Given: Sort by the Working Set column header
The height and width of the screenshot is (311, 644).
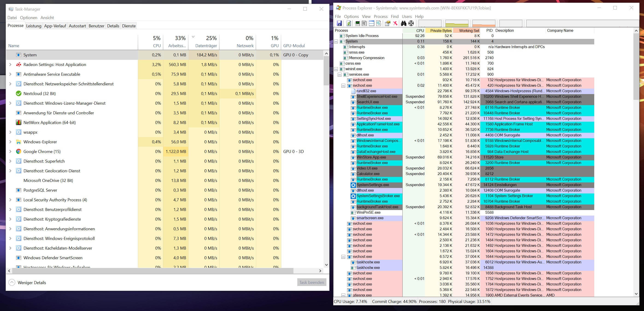Looking at the screenshot, I should [x=467, y=30].
